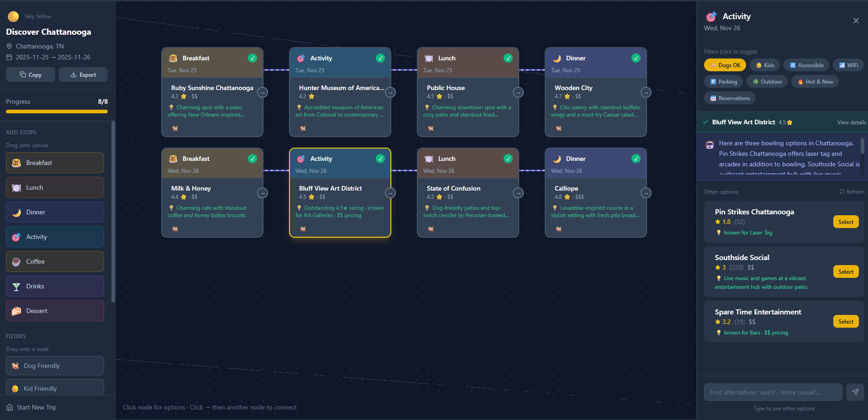Click the Breakfast pancake icon in Add Stops
868x420 pixels.
point(16,163)
